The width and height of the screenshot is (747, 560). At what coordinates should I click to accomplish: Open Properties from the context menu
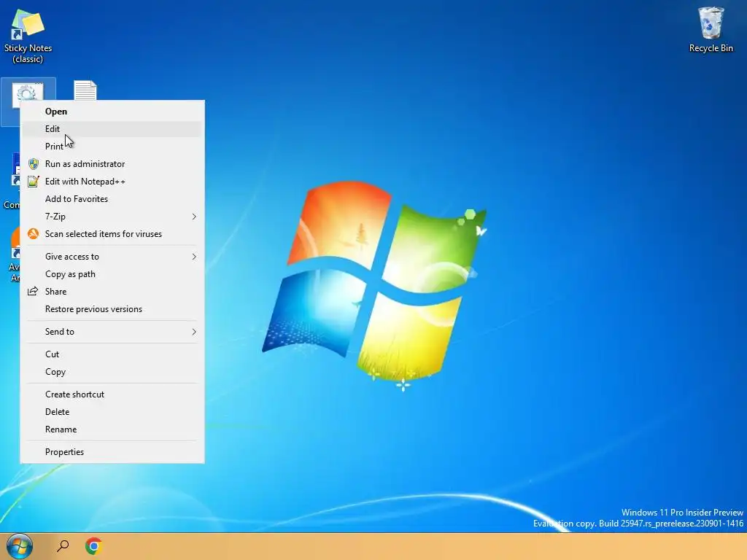click(112, 452)
